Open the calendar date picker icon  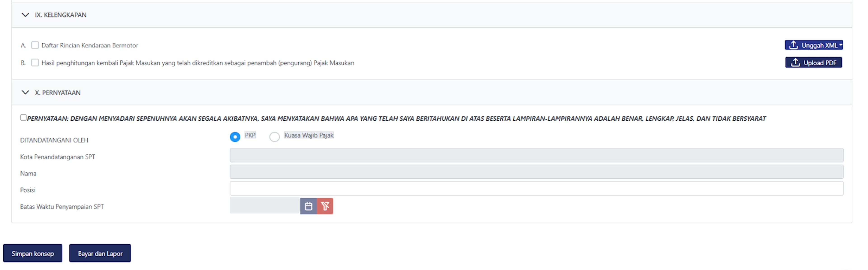(x=308, y=206)
